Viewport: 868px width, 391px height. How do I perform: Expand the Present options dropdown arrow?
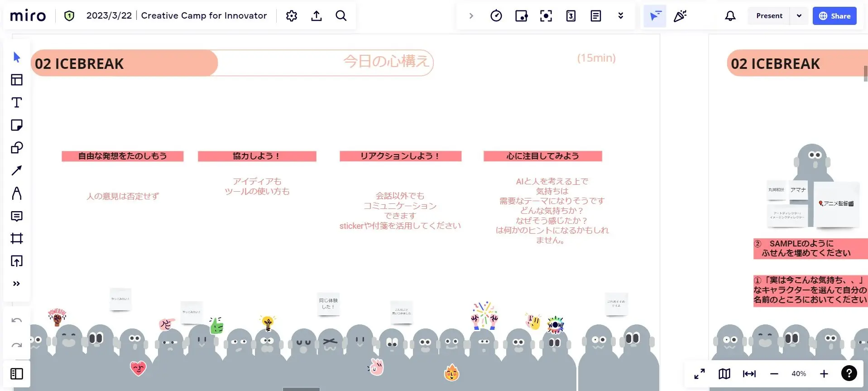[799, 16]
